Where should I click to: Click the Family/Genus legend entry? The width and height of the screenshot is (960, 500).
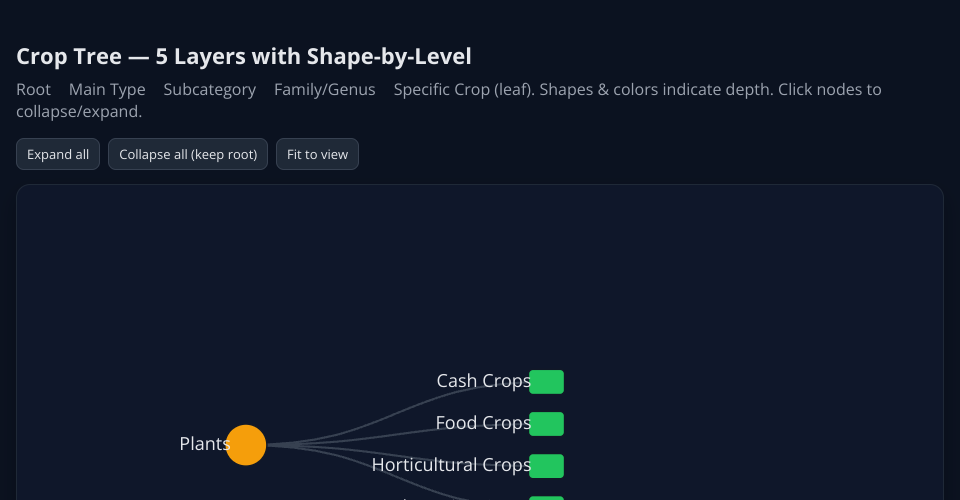325,90
